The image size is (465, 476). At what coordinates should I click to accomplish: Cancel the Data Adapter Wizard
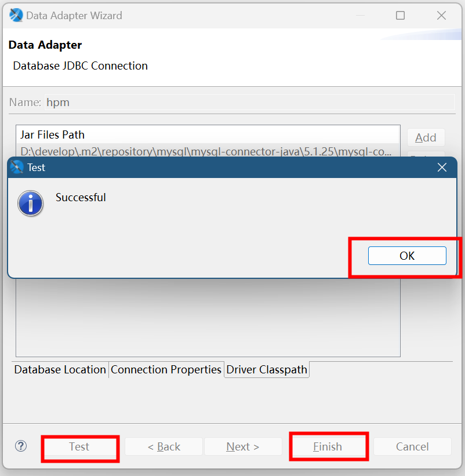coord(412,446)
